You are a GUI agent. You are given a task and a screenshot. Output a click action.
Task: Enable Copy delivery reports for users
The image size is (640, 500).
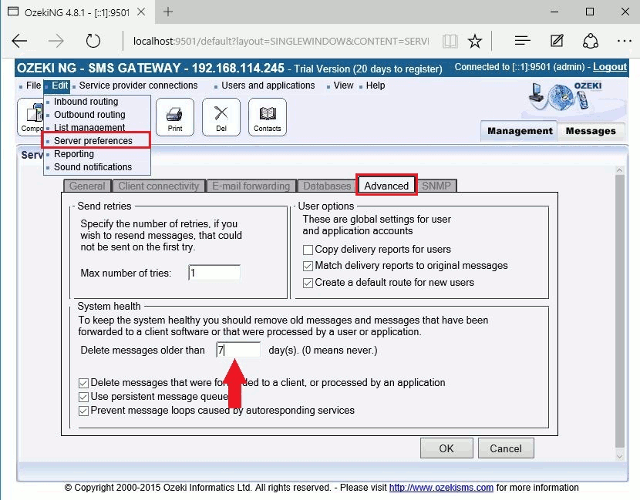click(308, 249)
